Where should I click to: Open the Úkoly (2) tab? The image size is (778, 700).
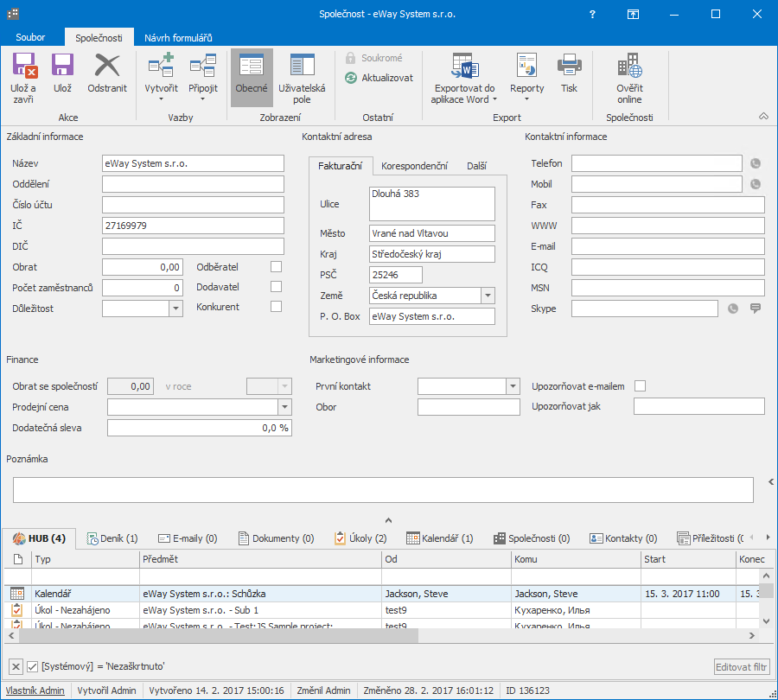(x=360, y=538)
